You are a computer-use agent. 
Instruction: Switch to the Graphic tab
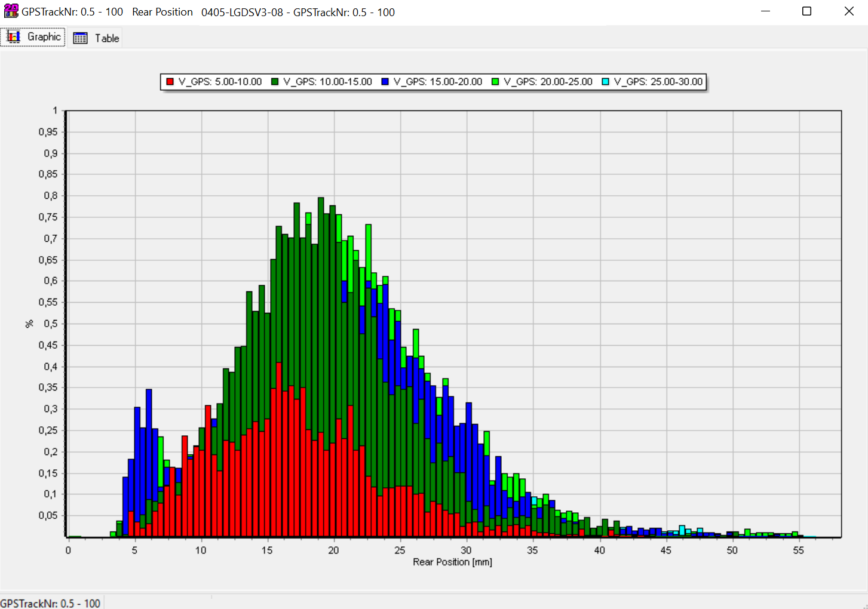coord(33,37)
